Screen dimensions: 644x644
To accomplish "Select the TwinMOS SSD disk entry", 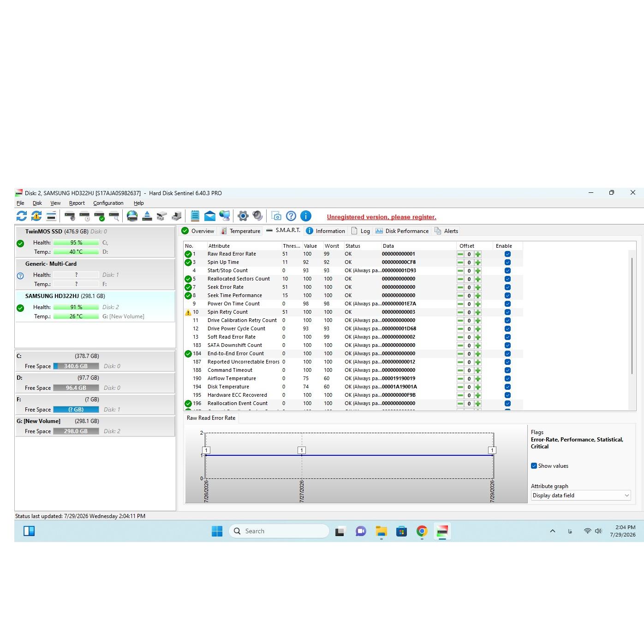I will [95, 241].
